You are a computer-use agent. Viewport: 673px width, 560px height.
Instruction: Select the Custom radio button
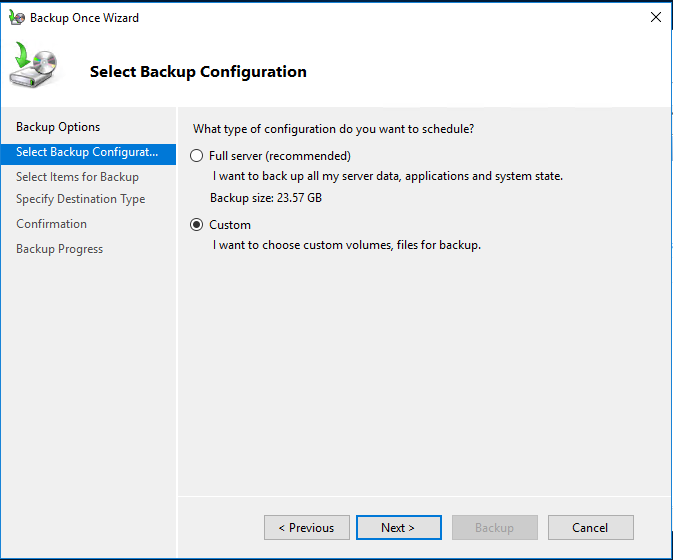(x=197, y=225)
